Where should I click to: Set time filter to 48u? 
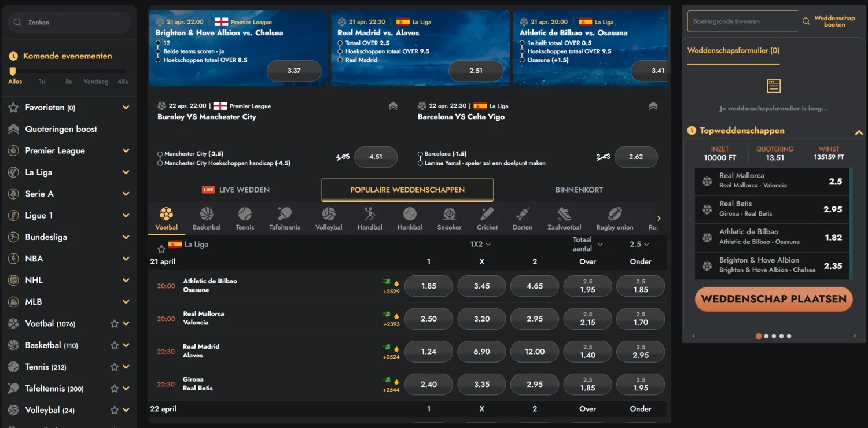click(x=123, y=82)
